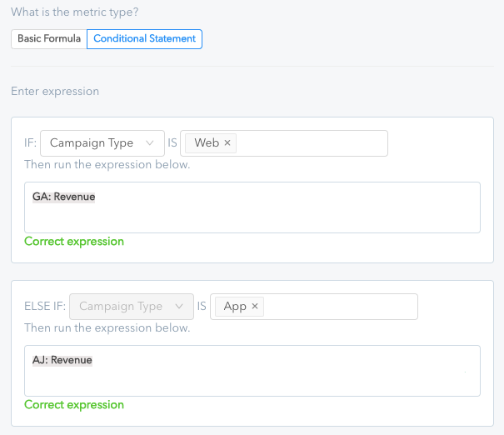Select the Basic Formula metric type
The height and width of the screenshot is (435, 504).
[x=49, y=39]
